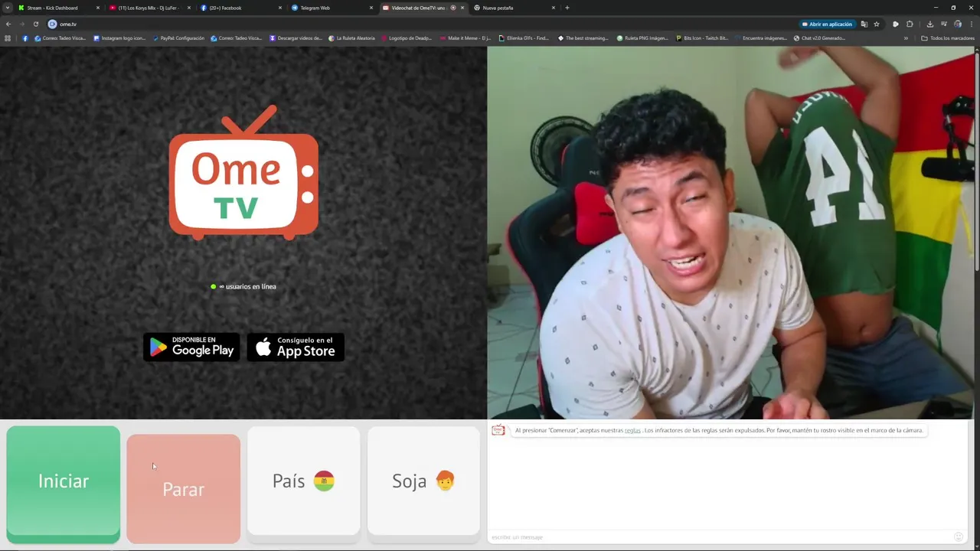Viewport: 980px width, 551px height.
Task: Open the Bits Icon - Twitch Bit bookmark
Action: click(702, 38)
